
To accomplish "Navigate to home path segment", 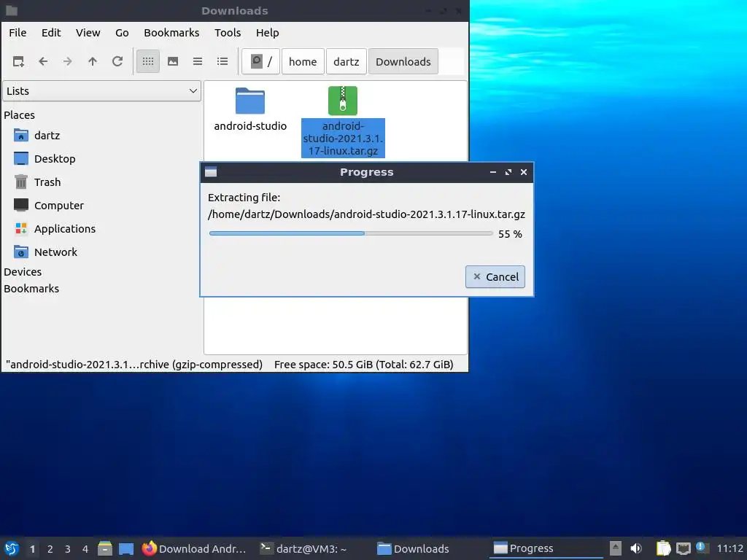I will 303,61.
